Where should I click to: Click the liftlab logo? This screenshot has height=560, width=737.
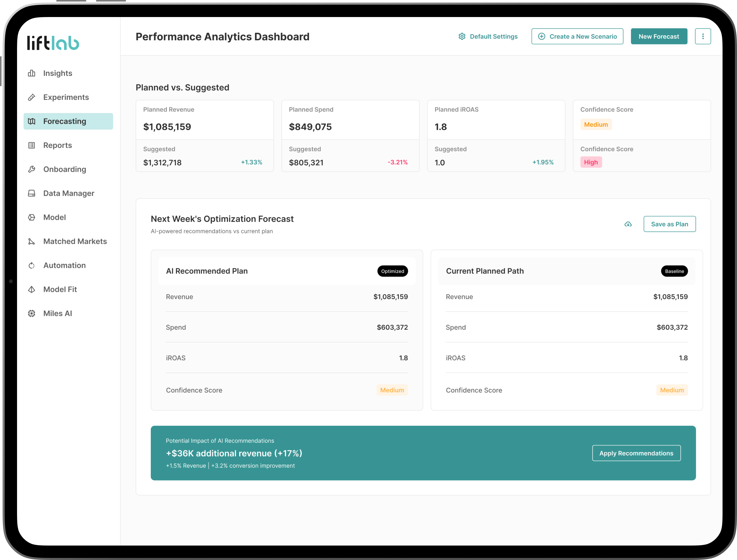[x=53, y=43]
